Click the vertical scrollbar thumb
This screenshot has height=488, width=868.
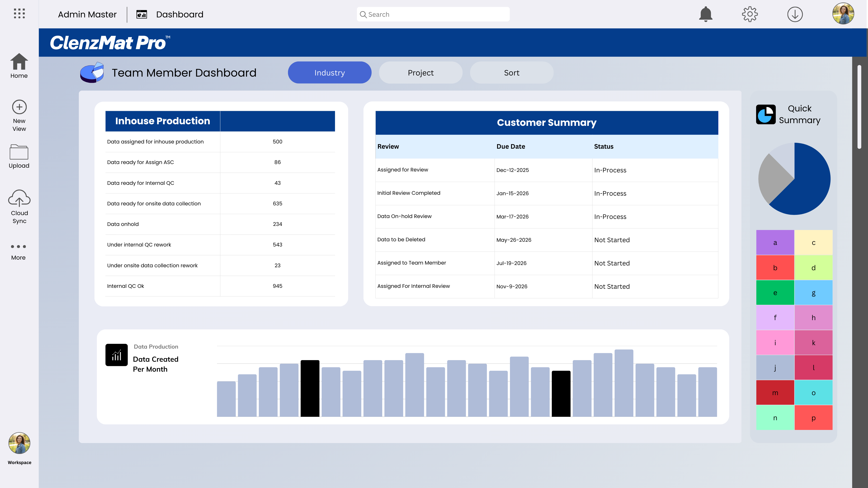click(x=859, y=107)
